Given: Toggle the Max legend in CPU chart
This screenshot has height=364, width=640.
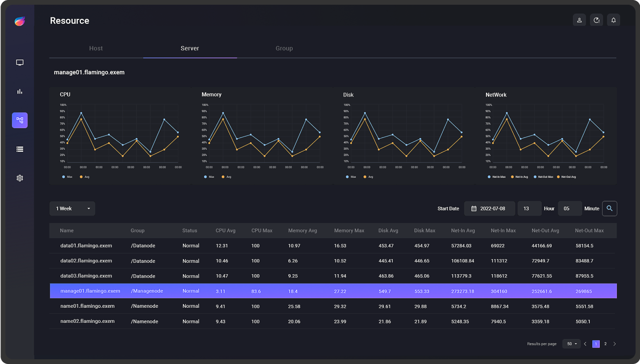Looking at the screenshot, I should (x=67, y=177).
